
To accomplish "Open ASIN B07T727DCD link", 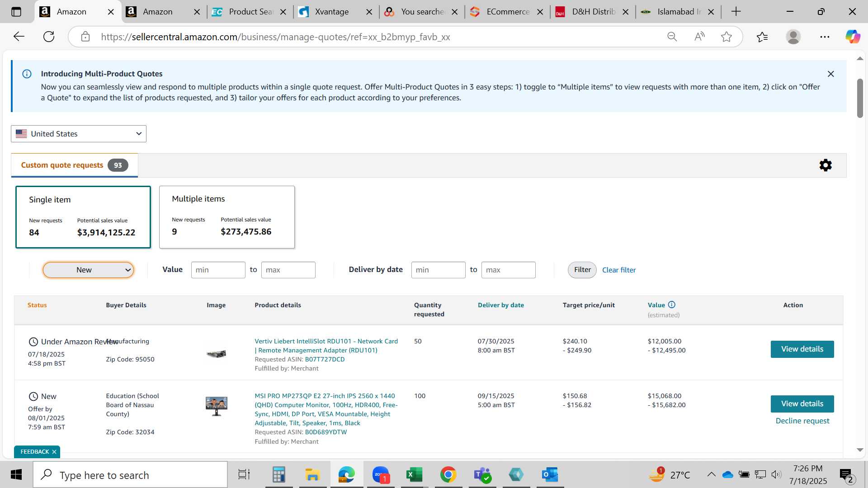I will pos(325,359).
